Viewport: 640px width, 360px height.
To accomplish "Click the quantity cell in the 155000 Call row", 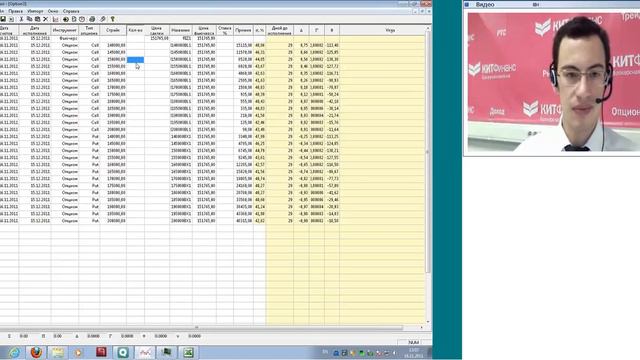I will tap(136, 66).
